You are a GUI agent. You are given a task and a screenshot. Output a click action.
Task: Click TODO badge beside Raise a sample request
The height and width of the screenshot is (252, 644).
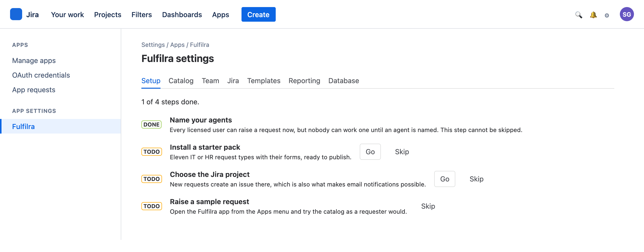[x=151, y=206]
